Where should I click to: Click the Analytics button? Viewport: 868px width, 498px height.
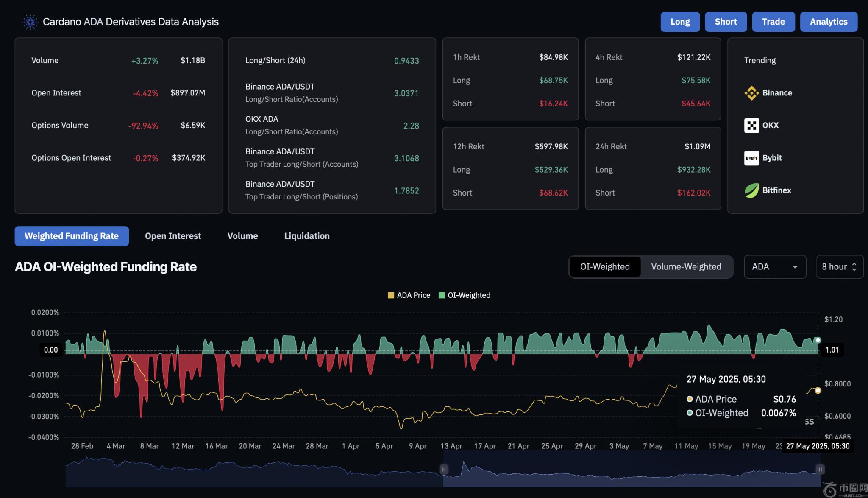pyautogui.click(x=828, y=22)
